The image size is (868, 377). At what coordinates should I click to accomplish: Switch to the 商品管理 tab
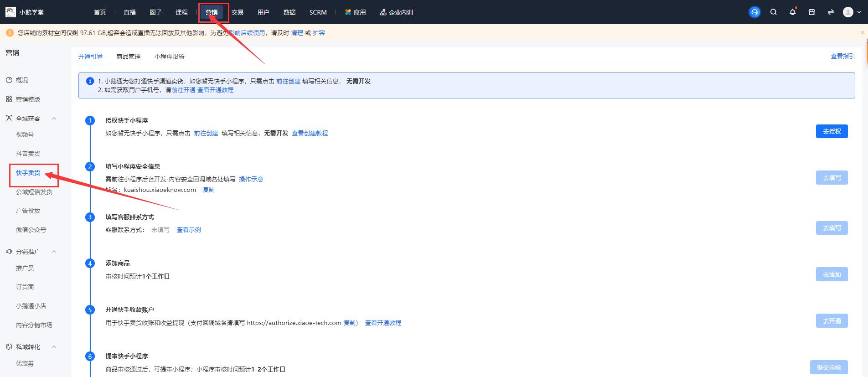pyautogui.click(x=128, y=57)
